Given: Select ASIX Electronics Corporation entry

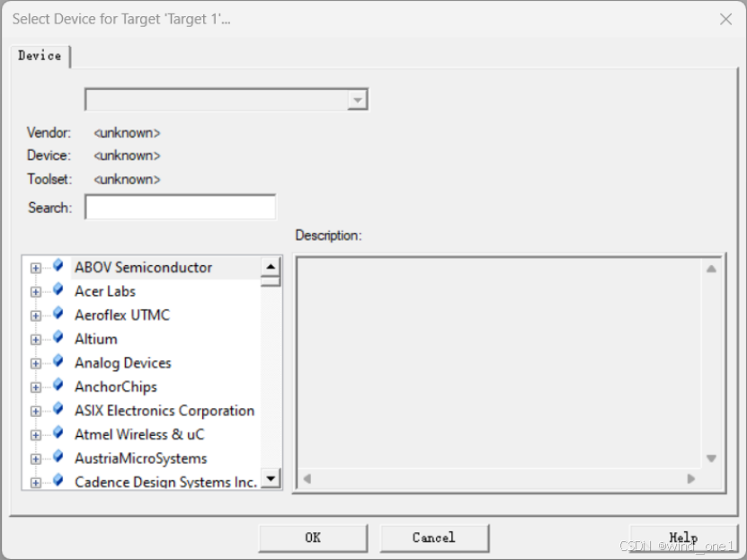Looking at the screenshot, I should (x=165, y=411).
